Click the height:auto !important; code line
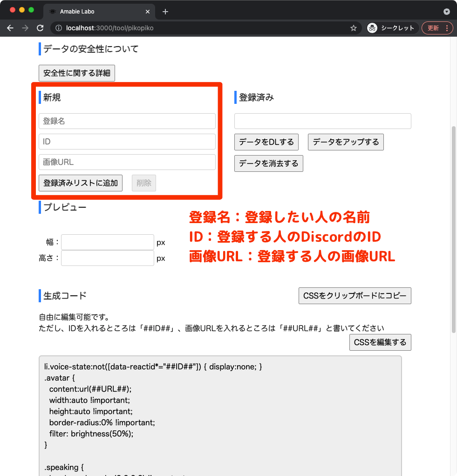Viewport: 457px width, 476px height. (x=91, y=411)
